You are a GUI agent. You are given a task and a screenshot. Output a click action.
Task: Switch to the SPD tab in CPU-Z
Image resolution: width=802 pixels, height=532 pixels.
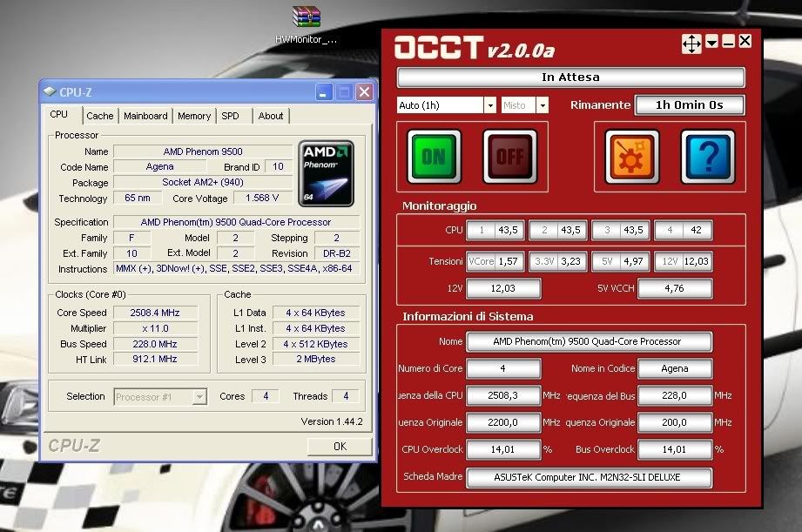coord(230,116)
